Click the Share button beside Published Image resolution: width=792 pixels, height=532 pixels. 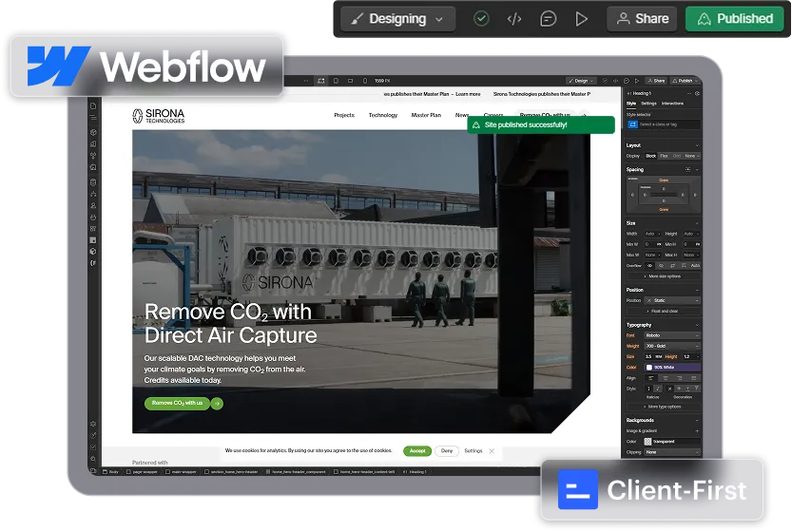(642, 19)
